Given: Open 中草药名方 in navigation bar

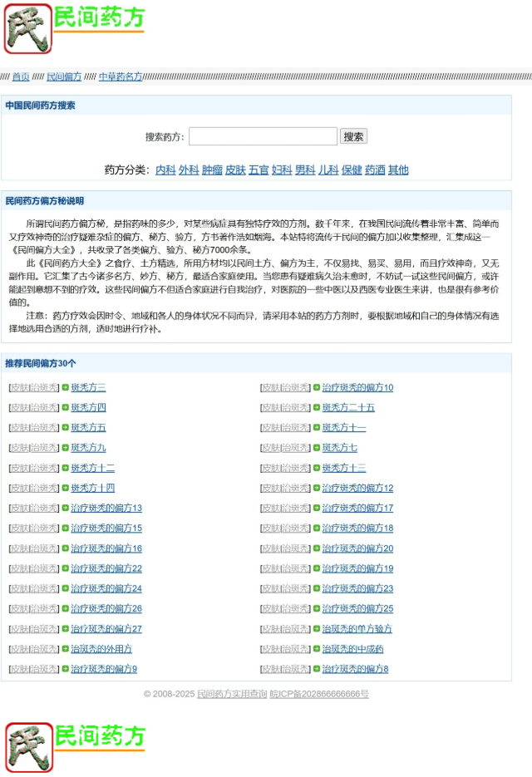Looking at the screenshot, I should pyautogui.click(x=120, y=76).
